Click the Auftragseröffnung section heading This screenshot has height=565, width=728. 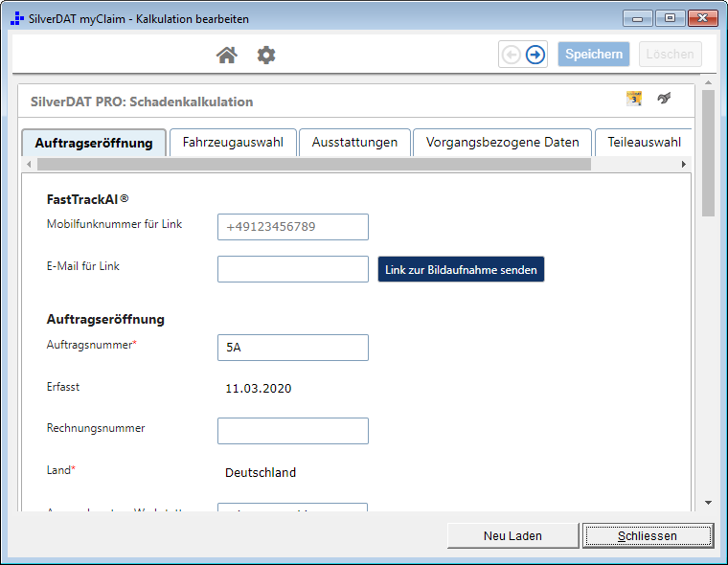point(105,320)
